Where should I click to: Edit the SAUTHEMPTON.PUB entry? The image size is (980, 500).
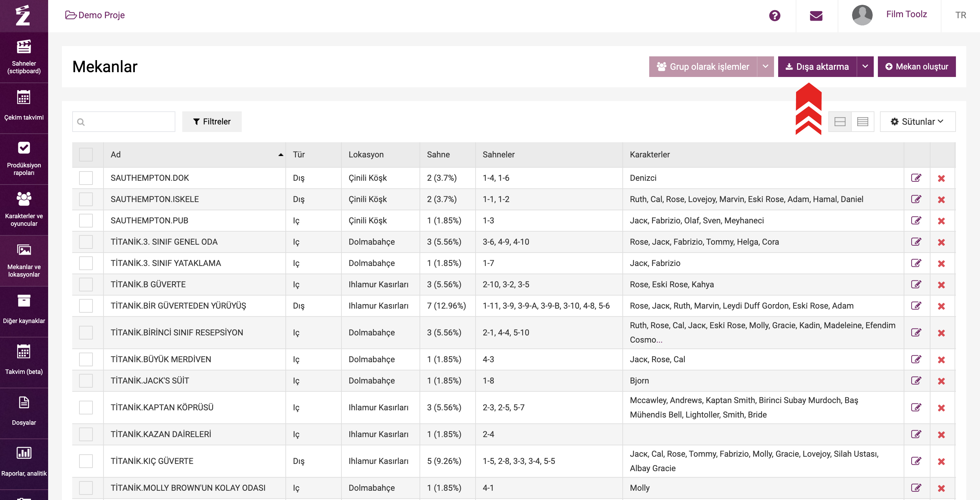916,221
